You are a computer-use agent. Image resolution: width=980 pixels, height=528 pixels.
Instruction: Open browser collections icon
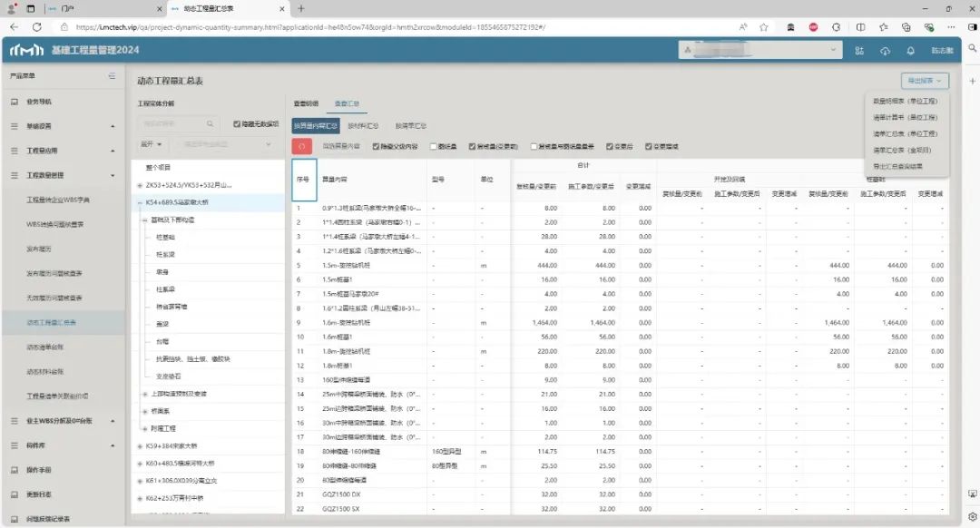(x=906, y=27)
